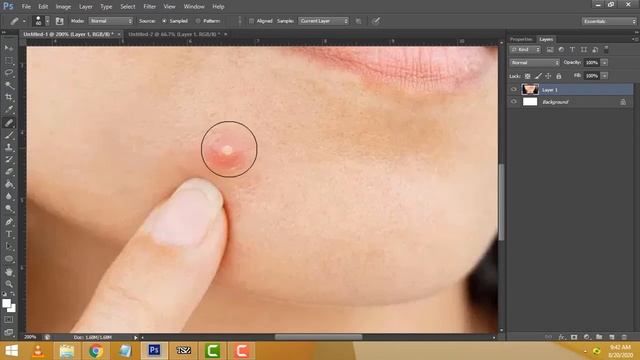
Task: Filter layers by shape layers icon
Action: point(584,50)
